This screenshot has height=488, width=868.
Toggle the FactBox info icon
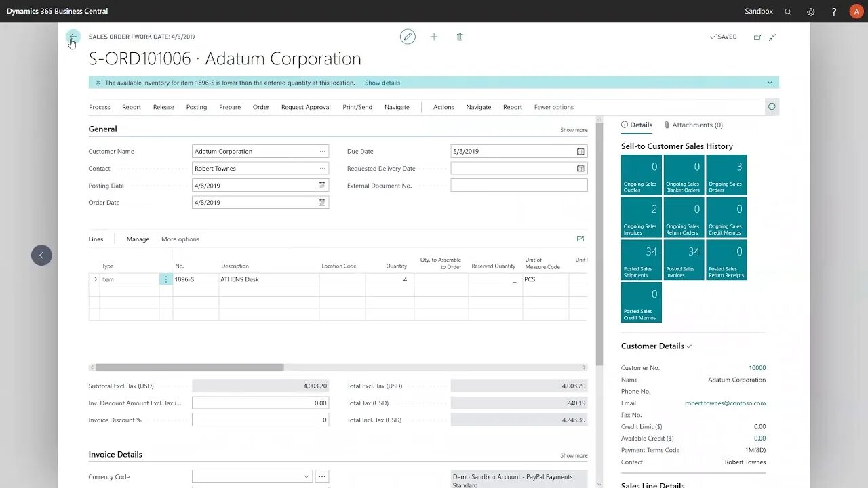(x=772, y=107)
